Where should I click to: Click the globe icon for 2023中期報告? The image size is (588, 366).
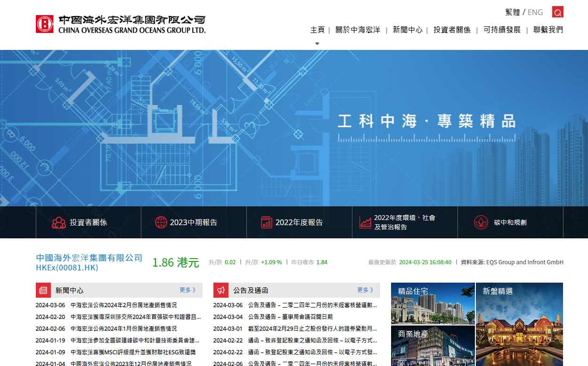click(161, 222)
